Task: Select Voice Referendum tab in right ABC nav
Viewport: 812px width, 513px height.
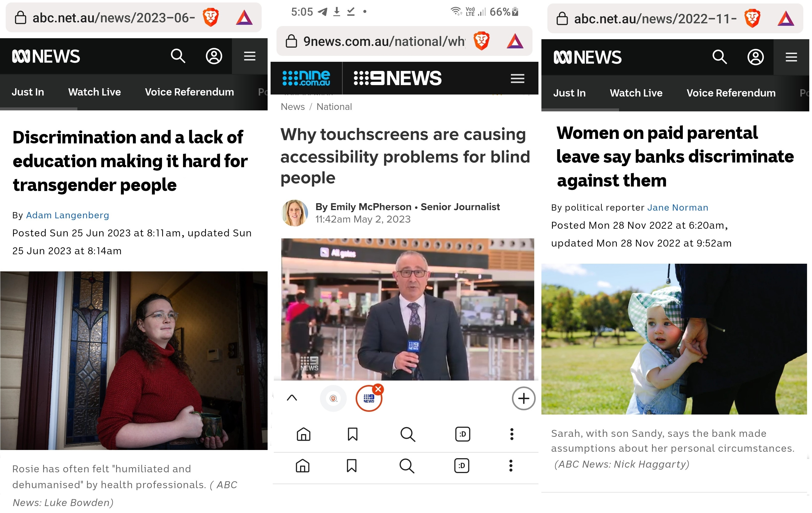Action: 731,93
